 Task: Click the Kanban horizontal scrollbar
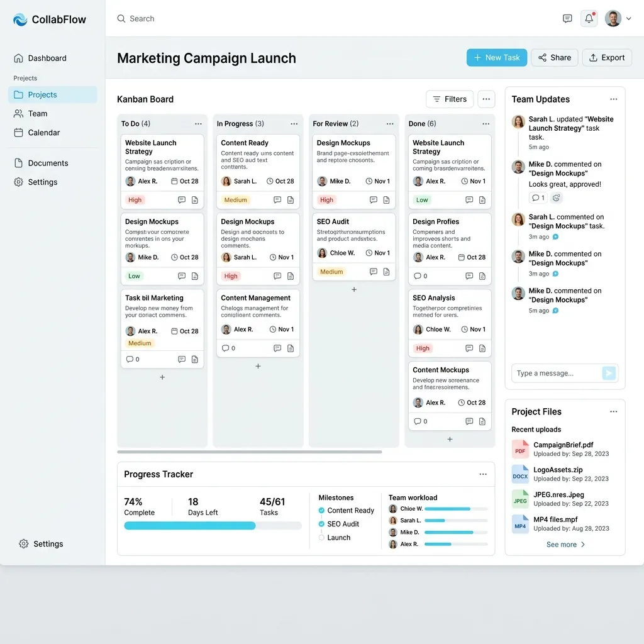pyautogui.click(x=249, y=452)
